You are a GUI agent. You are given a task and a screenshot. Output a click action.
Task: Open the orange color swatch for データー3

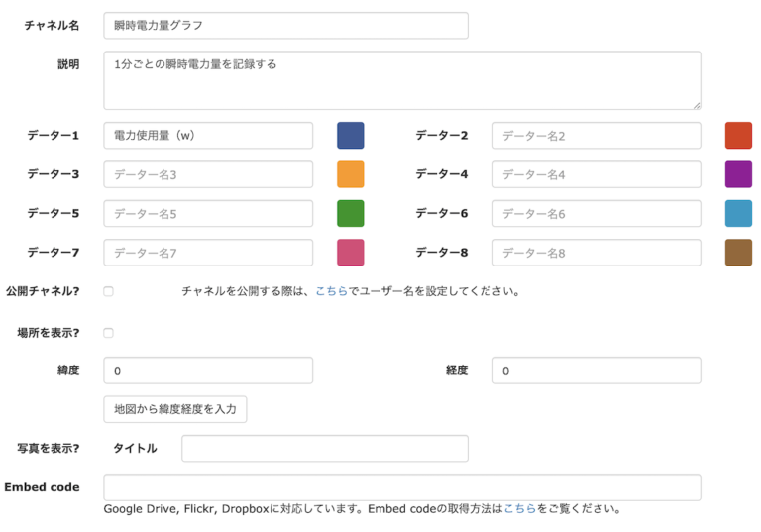pos(350,174)
